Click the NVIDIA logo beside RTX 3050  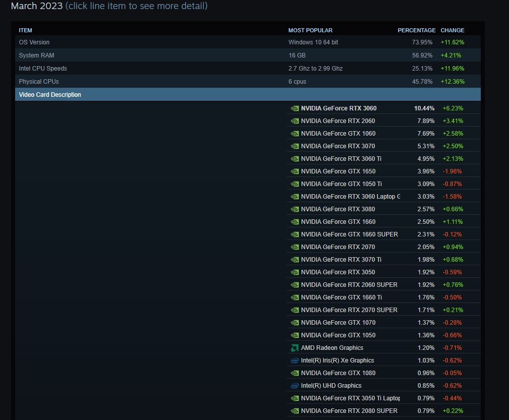(x=295, y=272)
